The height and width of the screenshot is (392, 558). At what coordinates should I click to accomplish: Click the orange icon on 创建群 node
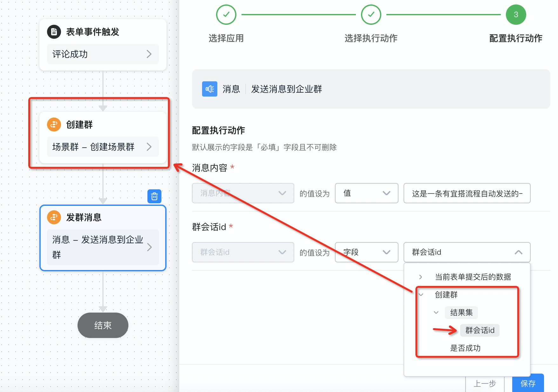(x=54, y=125)
